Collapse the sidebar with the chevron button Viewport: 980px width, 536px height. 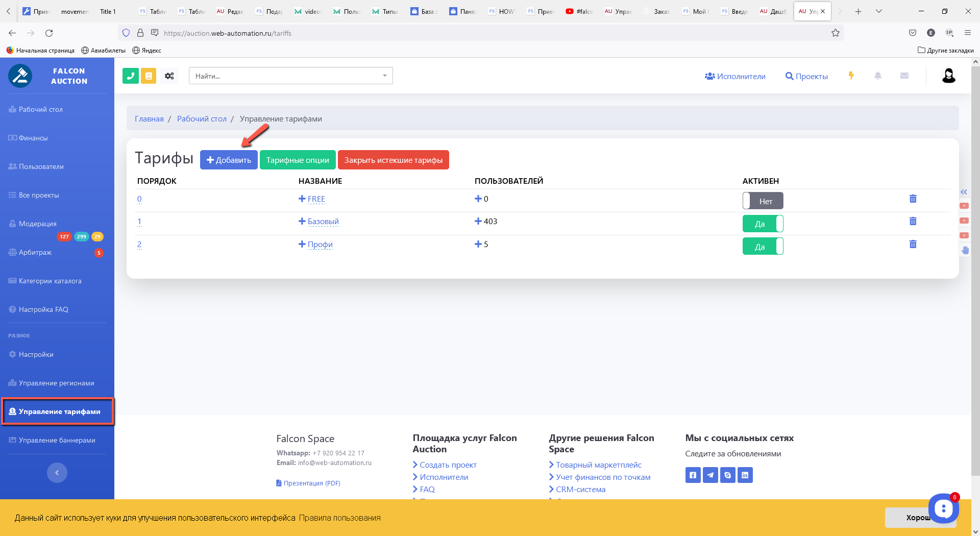point(57,473)
